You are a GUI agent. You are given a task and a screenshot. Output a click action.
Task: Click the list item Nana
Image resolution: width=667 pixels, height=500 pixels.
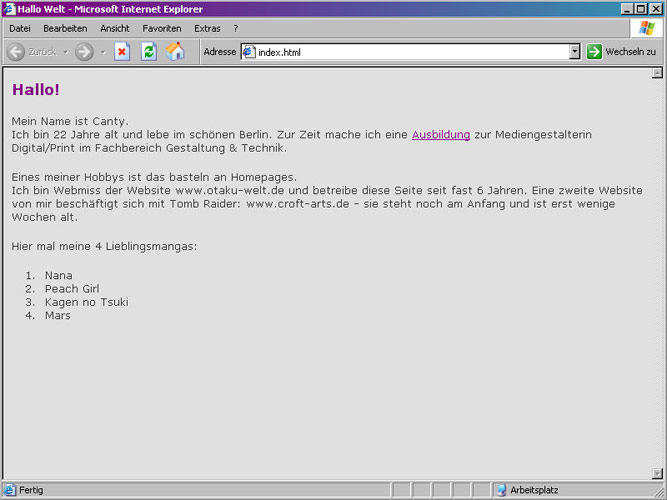pos(59,275)
